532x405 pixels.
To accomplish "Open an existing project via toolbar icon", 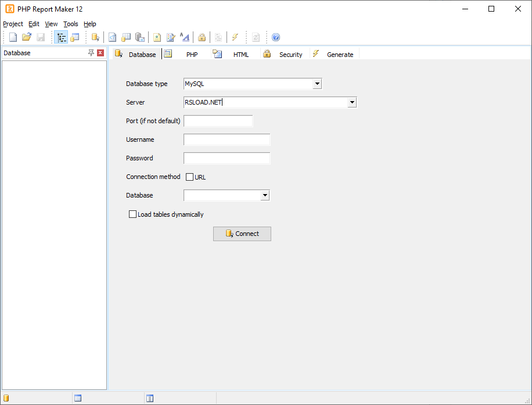I will [26, 37].
